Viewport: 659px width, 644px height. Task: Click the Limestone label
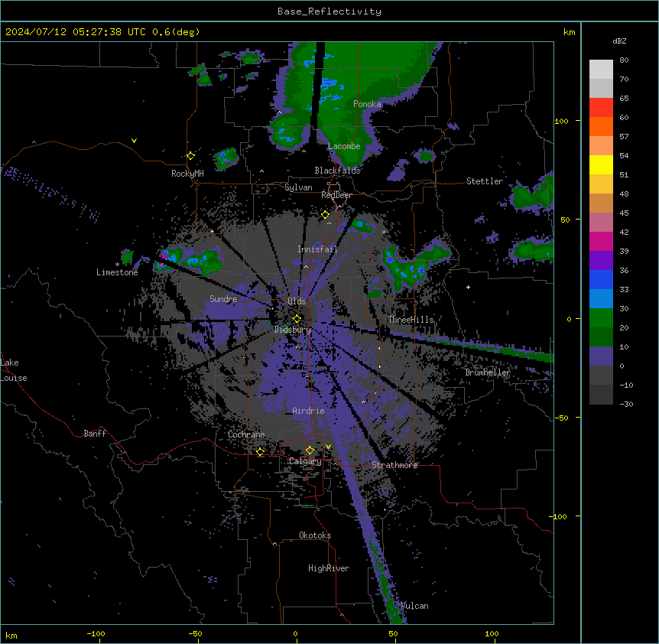pos(117,272)
